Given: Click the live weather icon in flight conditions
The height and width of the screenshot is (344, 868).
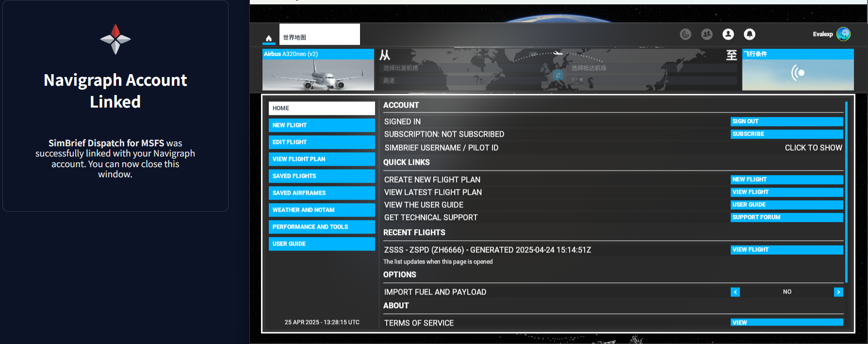Looking at the screenshot, I should click(798, 73).
